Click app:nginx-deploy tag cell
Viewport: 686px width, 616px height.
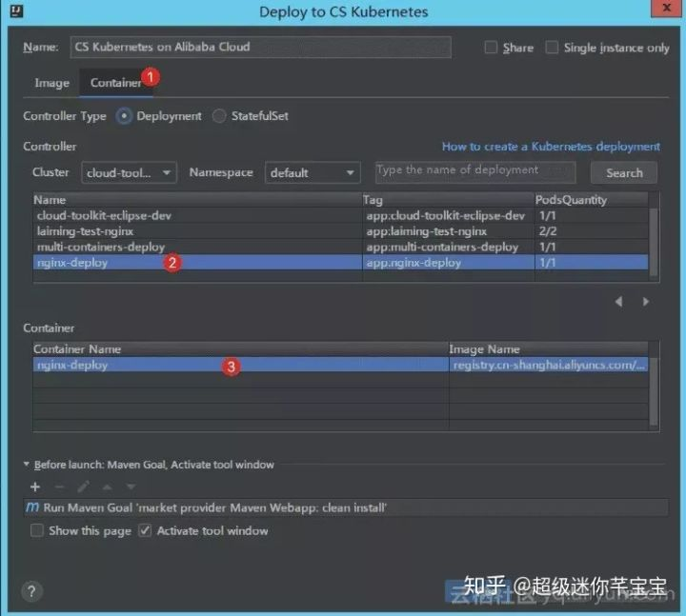pos(449,263)
